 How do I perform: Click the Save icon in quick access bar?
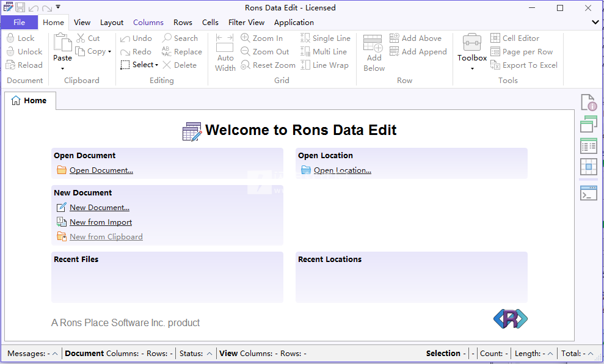20,7
